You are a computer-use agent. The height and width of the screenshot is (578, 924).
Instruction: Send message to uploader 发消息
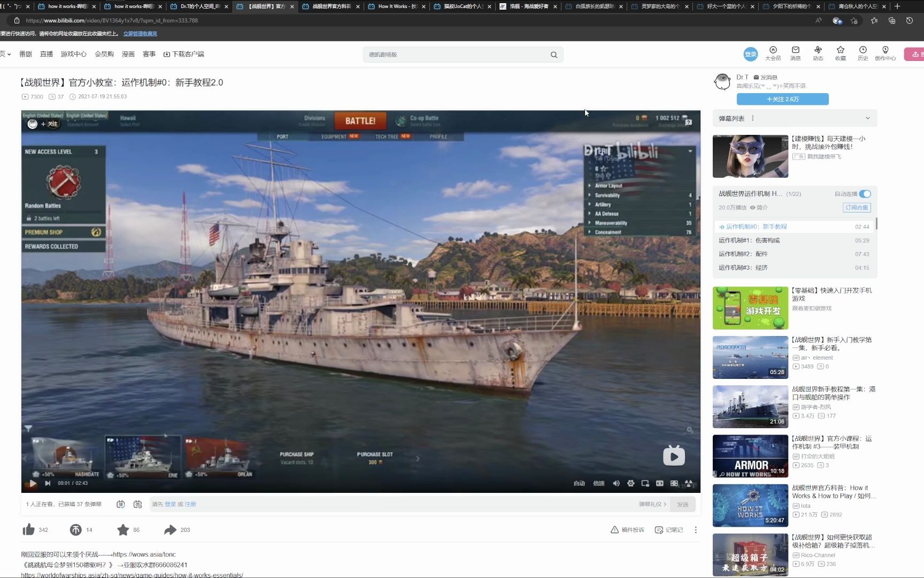pos(766,77)
